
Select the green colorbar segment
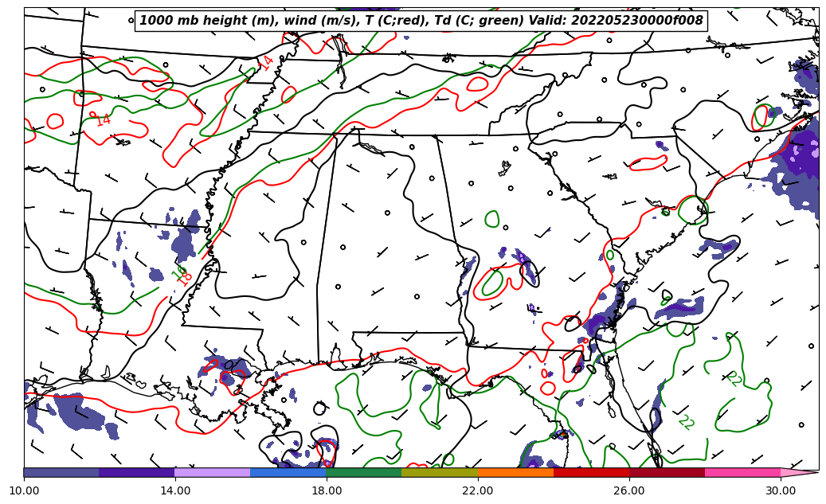click(x=363, y=472)
